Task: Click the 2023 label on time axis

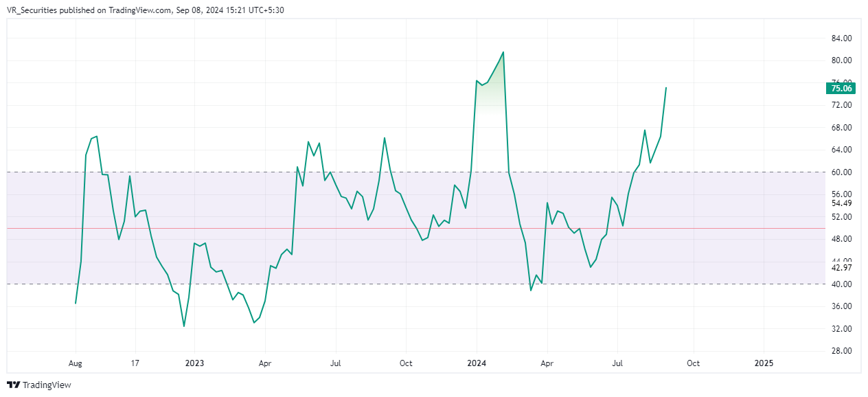Action: [x=194, y=363]
